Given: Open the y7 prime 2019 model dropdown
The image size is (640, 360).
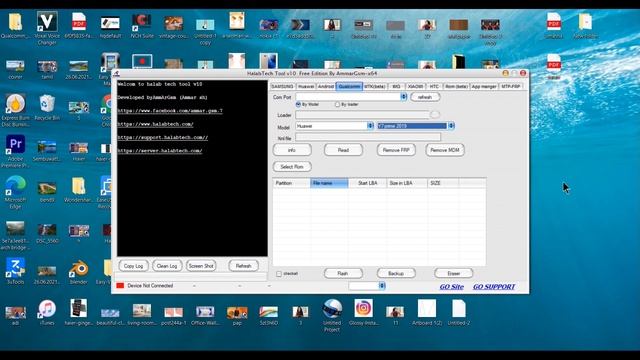Looking at the screenshot, I should 451,126.
